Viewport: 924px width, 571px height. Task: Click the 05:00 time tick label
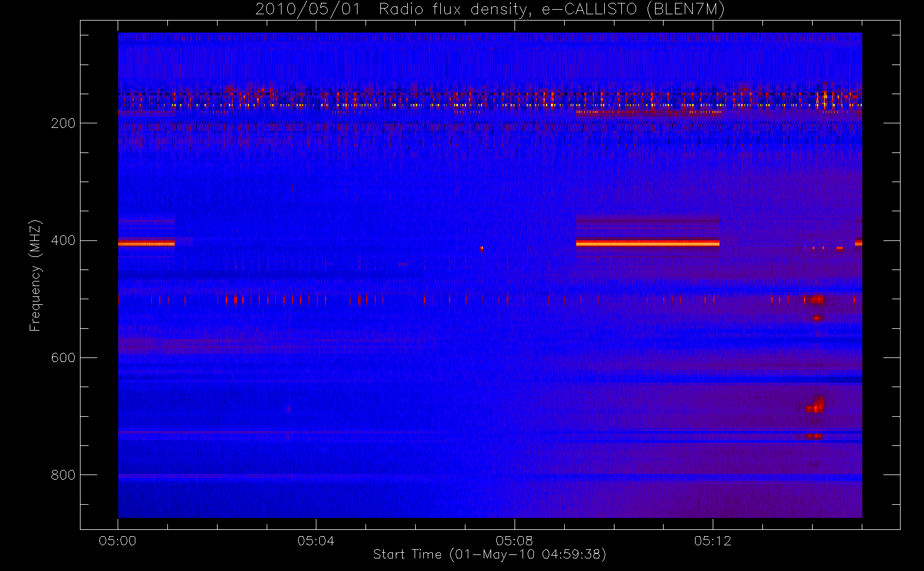point(118,541)
